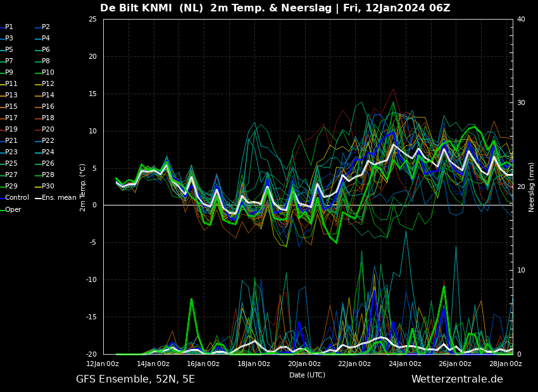The width and height of the screenshot is (538, 392).
Task: Select the P4 legend label
Action: (42, 38)
